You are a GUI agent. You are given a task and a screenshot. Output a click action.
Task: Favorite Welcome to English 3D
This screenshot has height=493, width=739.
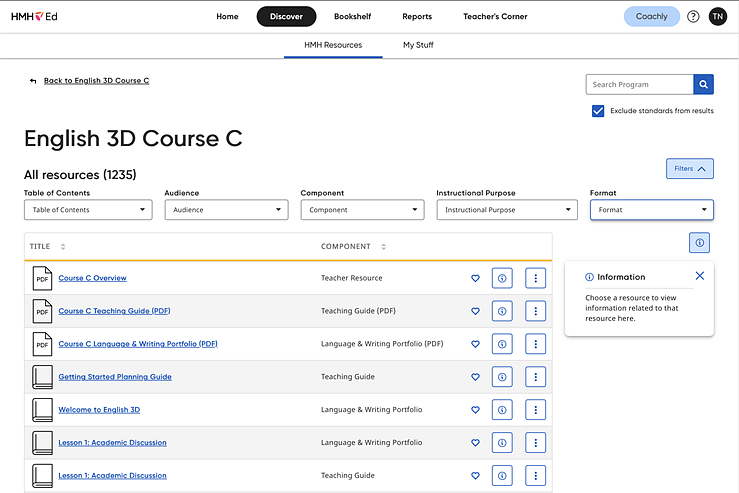pos(475,410)
